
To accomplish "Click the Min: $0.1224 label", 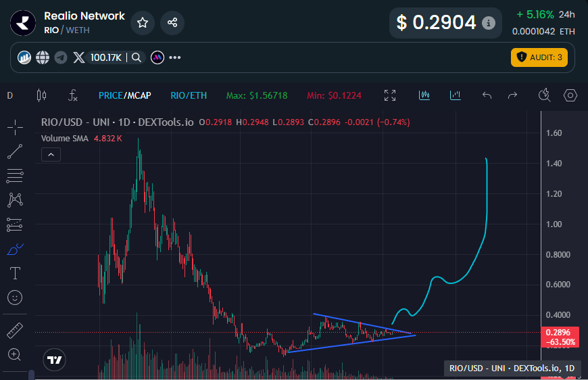I will tap(334, 95).
